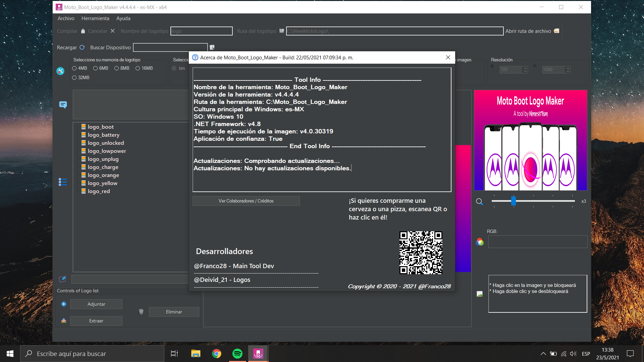Click the trash icon beside Eliminar
Image resolution: width=644 pixels, height=362 pixels.
pos(141,312)
